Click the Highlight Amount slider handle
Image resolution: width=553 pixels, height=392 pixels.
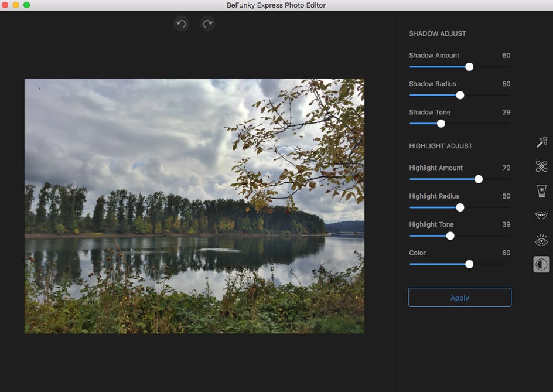(478, 179)
